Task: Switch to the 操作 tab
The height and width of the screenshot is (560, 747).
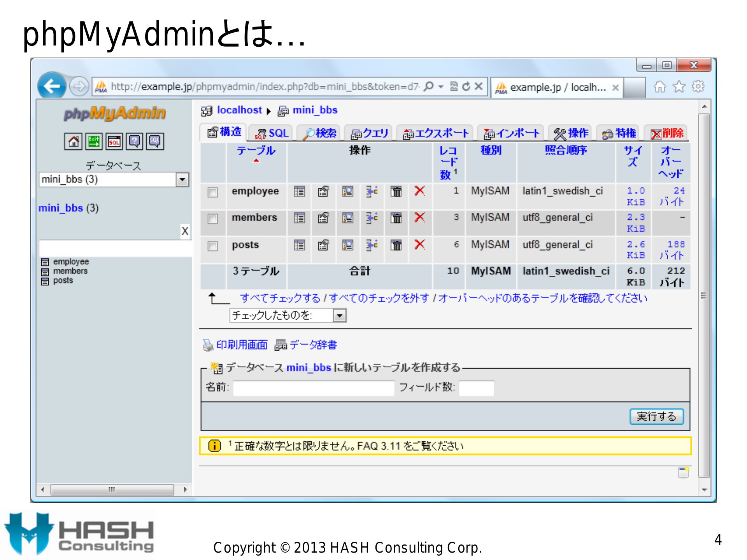Action: [570, 133]
